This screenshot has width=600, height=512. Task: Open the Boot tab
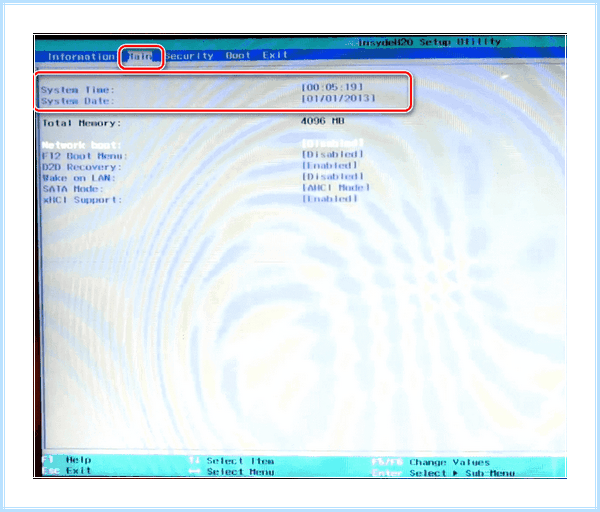238,55
